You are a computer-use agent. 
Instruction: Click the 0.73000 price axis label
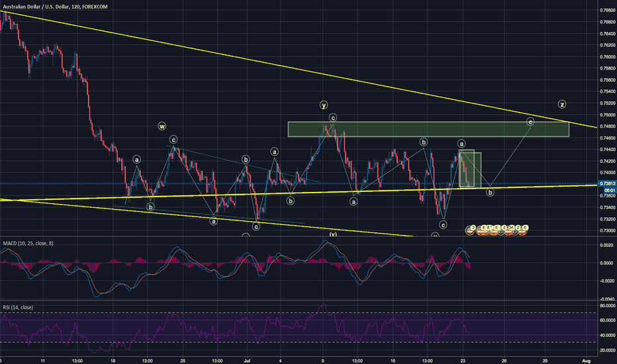point(608,230)
